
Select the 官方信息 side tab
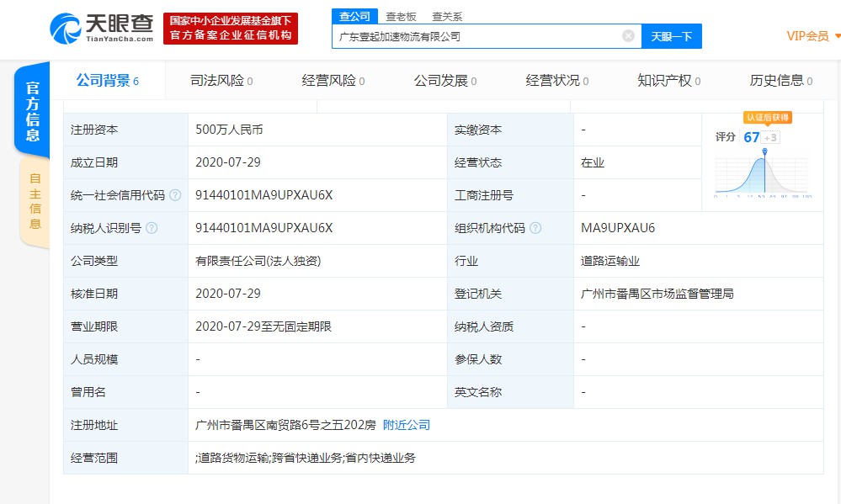(32, 111)
